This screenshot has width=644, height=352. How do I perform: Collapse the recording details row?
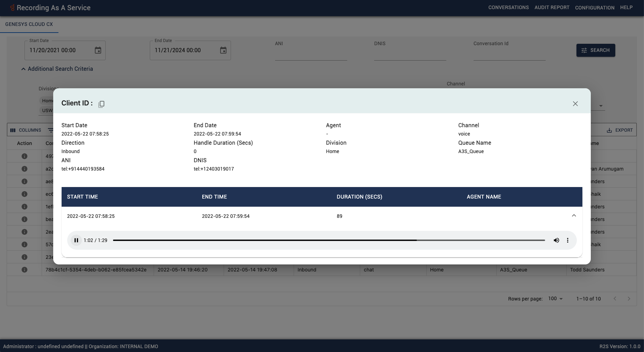pyautogui.click(x=574, y=216)
